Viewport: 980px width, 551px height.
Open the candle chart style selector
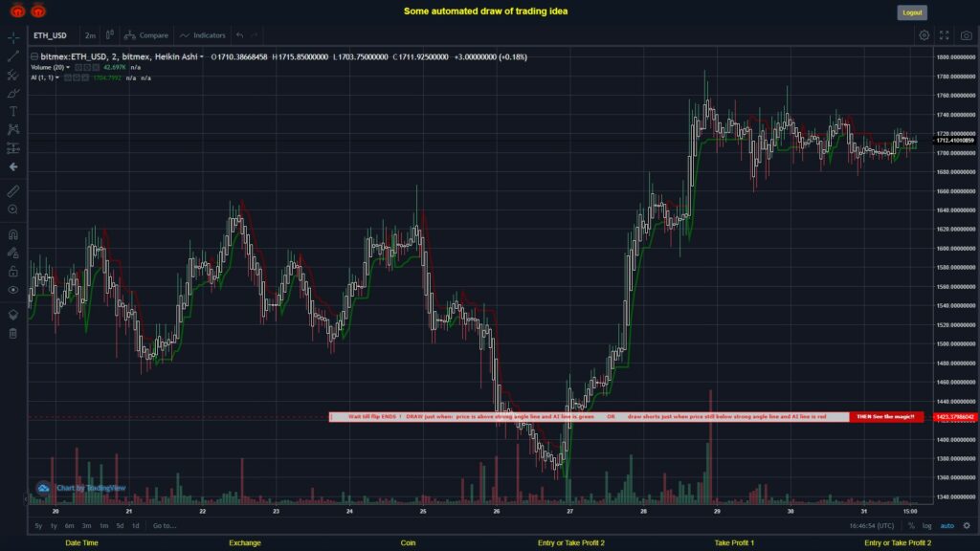click(110, 35)
